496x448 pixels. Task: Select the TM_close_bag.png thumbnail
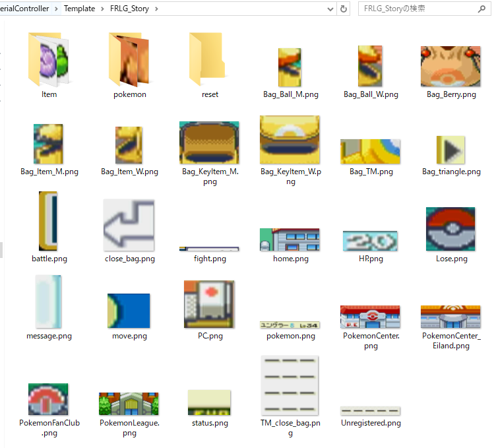(290, 385)
